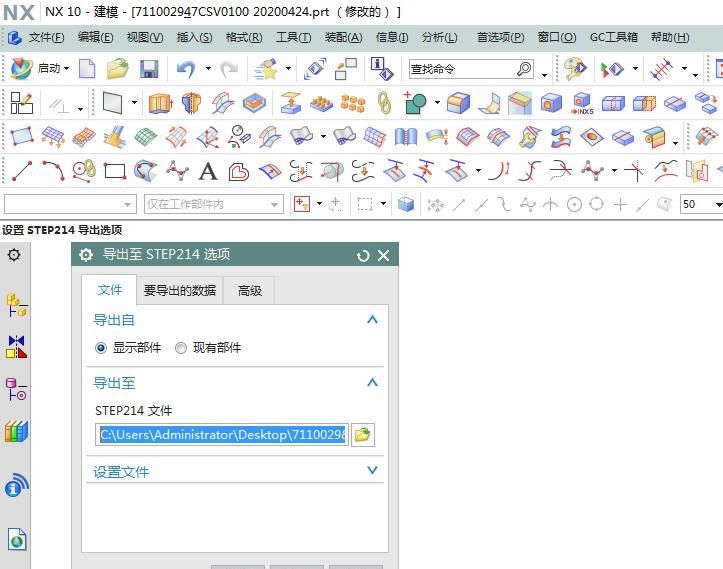Screen dimensions: 723x569
Task: Open the HD3D Tools sidebar icon
Action: (17, 486)
